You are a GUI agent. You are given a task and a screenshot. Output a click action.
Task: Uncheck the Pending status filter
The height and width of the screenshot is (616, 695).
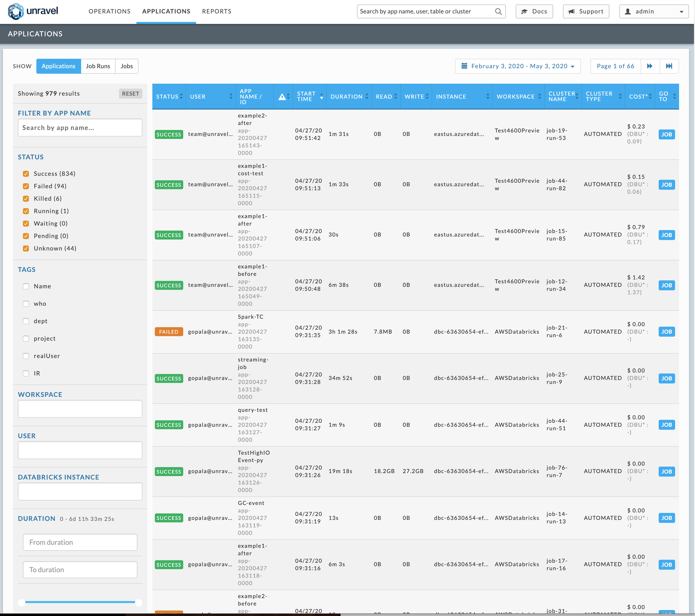click(x=26, y=236)
